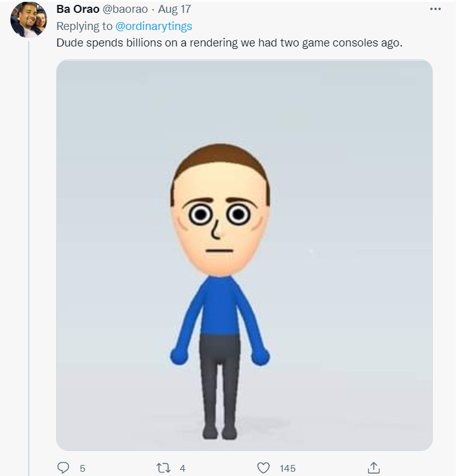Screen dimensions: 456x476
Task: Open the three-dot more options menu
Action: click(x=435, y=9)
